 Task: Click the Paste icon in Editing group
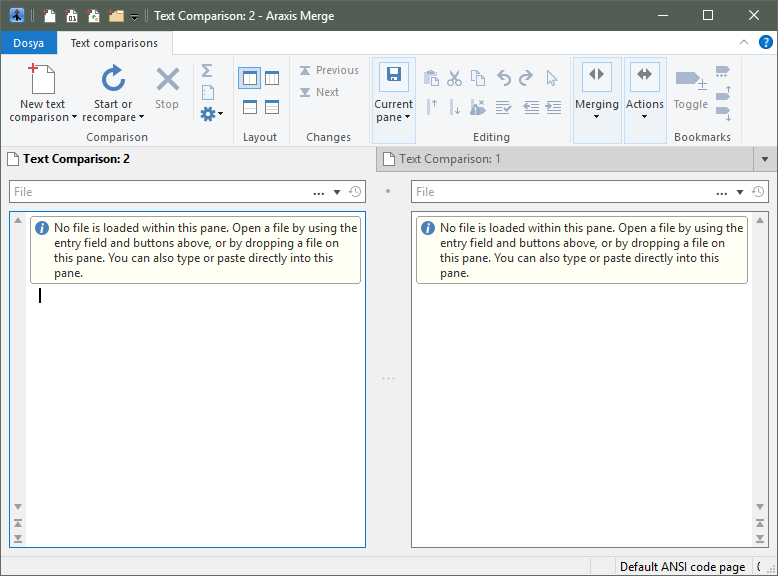pyautogui.click(x=431, y=78)
